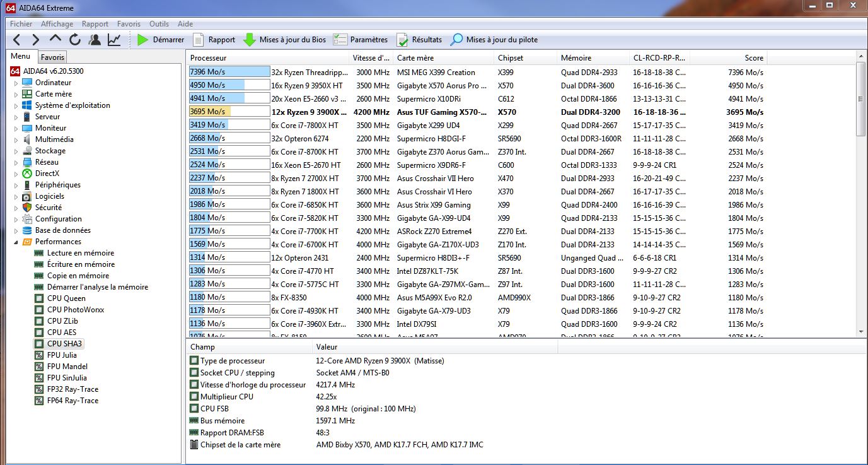Click the Champ column header

pyautogui.click(x=250, y=347)
